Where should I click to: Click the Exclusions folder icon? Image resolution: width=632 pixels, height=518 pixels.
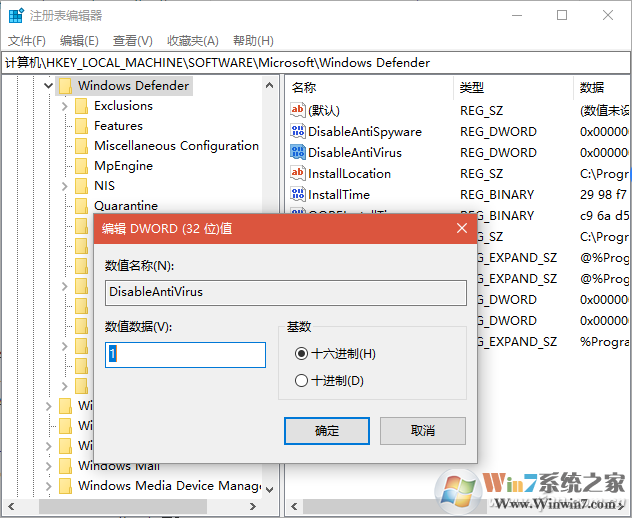(x=81, y=106)
